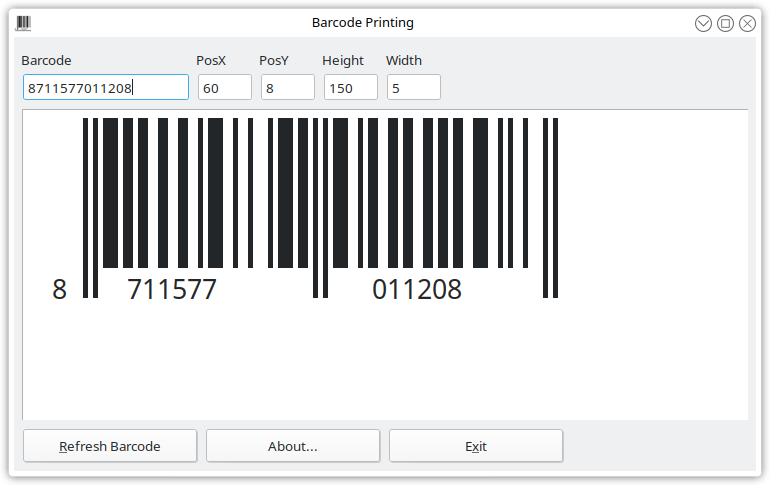Viewport: 770px width, 485px height.
Task: Open the About... dialog
Action: [293, 446]
